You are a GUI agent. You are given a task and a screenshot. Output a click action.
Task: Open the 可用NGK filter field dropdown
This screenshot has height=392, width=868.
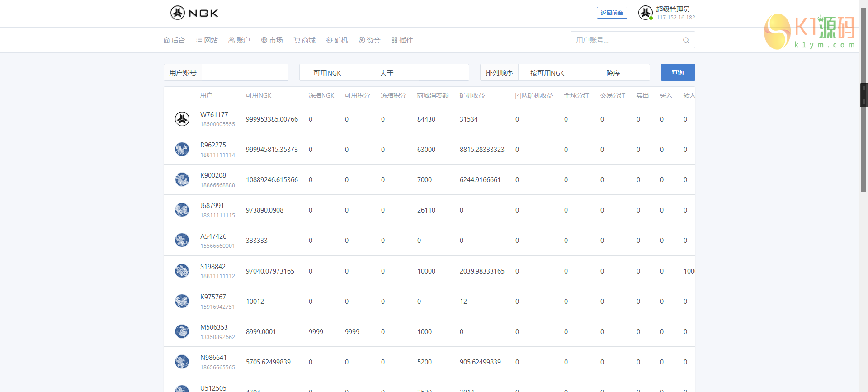point(330,73)
